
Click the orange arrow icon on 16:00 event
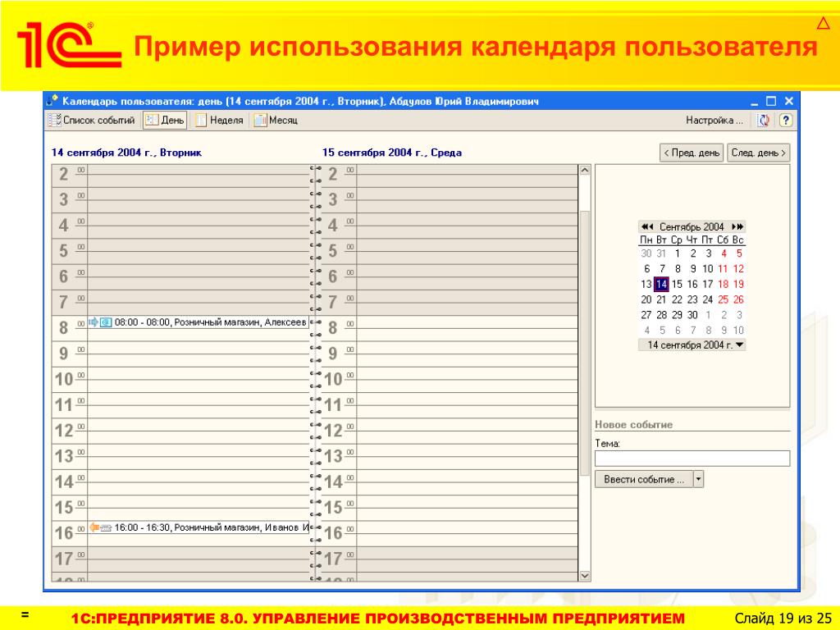click(94, 527)
